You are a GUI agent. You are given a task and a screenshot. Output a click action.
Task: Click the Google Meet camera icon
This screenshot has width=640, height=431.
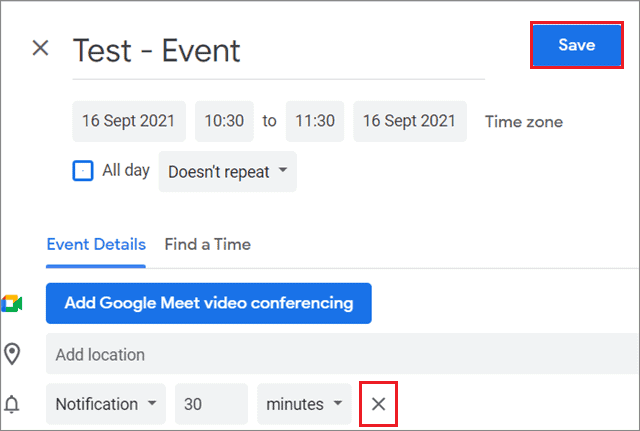pos(12,303)
